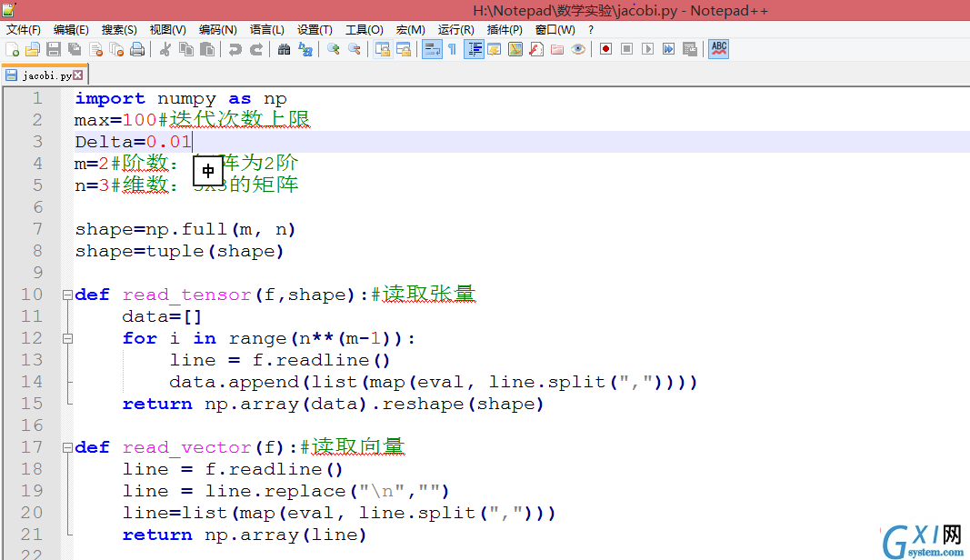Viewport: 970px width, 560px height.
Task: Save the current file
Action: 54,49
